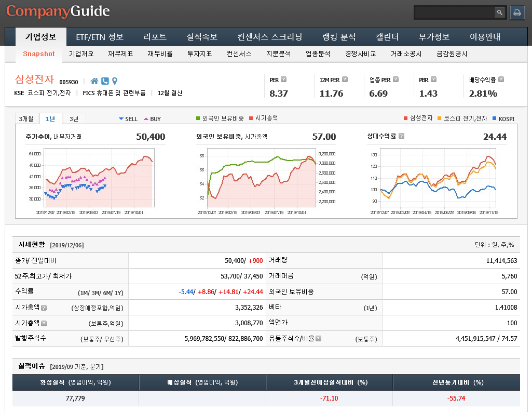
Task: Click the stock code 005930
Action: 69,82
